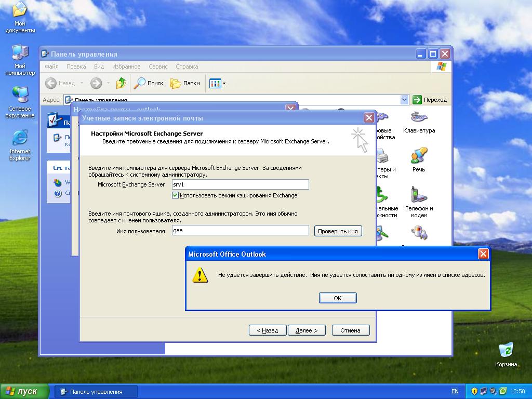Toggle Exchange cached mode checkbox

point(176,195)
